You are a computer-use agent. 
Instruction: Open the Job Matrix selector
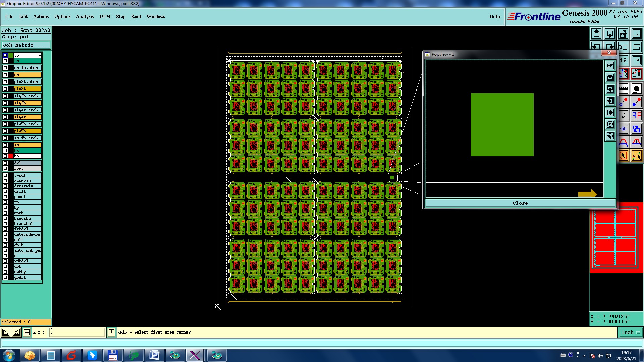(x=26, y=45)
